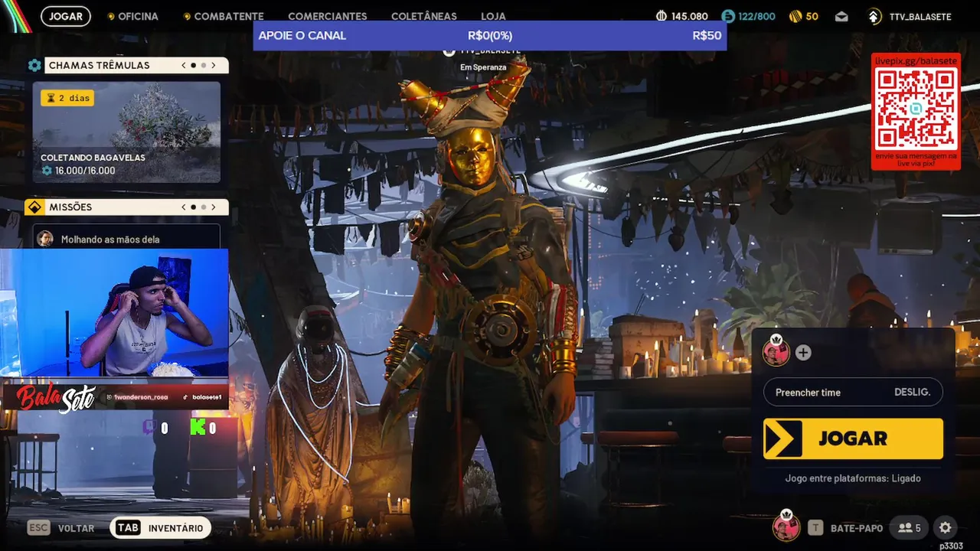The image size is (980, 551).
Task: Click the 2 dias hourglass timer badge
Action: coord(67,98)
